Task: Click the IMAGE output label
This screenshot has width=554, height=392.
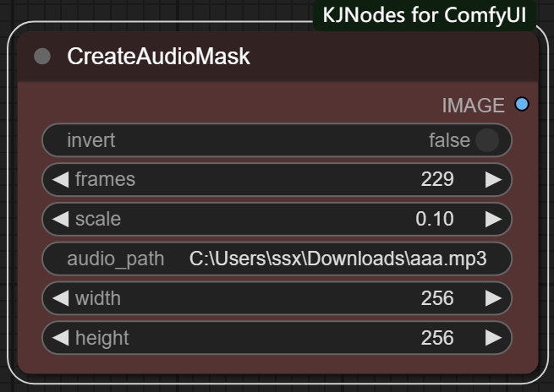Action: [473, 106]
